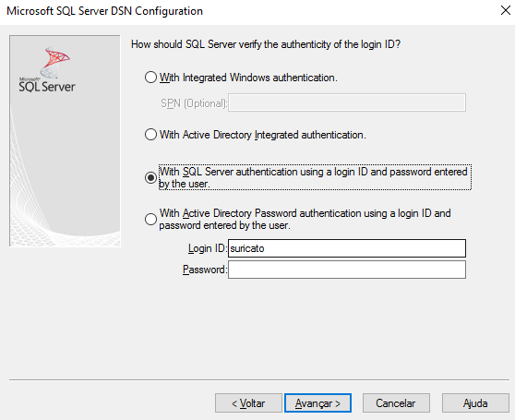Click inside the empty Password field
This screenshot has height=420, width=515.
click(347, 270)
